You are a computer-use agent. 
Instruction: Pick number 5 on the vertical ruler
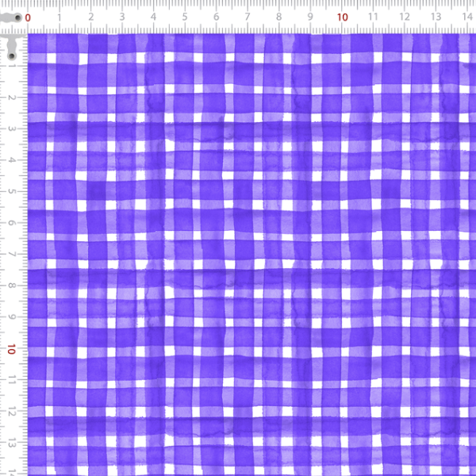12,191
